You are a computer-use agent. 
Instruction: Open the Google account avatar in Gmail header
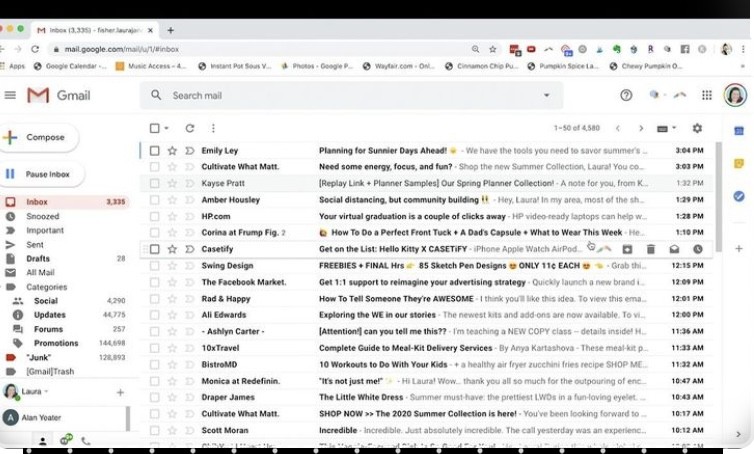pos(735,95)
